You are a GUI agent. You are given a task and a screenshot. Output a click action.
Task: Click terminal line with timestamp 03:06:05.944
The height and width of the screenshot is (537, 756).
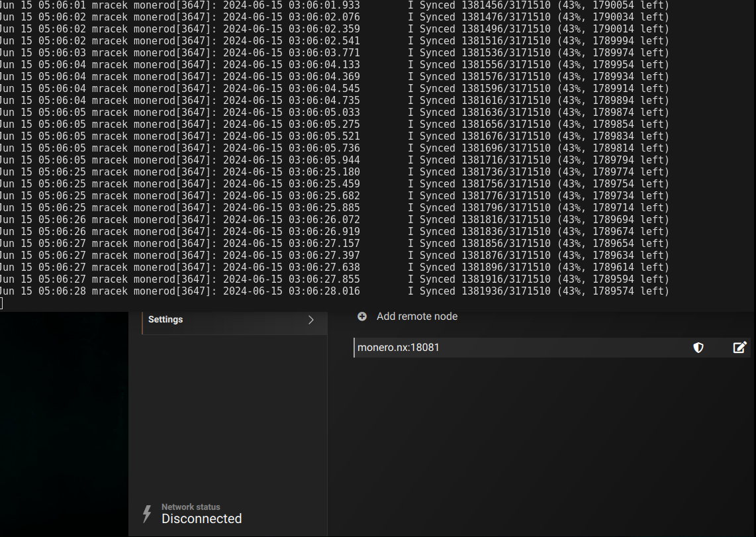coord(334,160)
